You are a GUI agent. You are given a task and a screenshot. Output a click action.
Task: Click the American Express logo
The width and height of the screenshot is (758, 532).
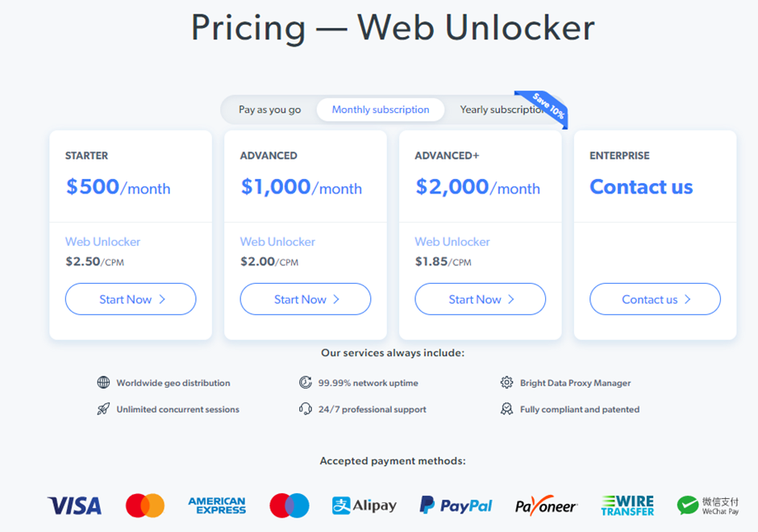tap(216, 505)
